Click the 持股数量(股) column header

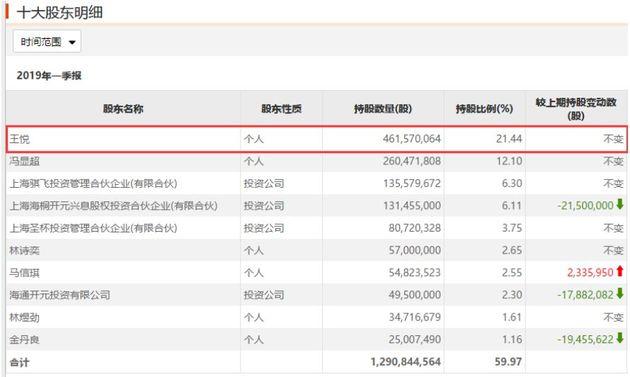click(x=383, y=109)
